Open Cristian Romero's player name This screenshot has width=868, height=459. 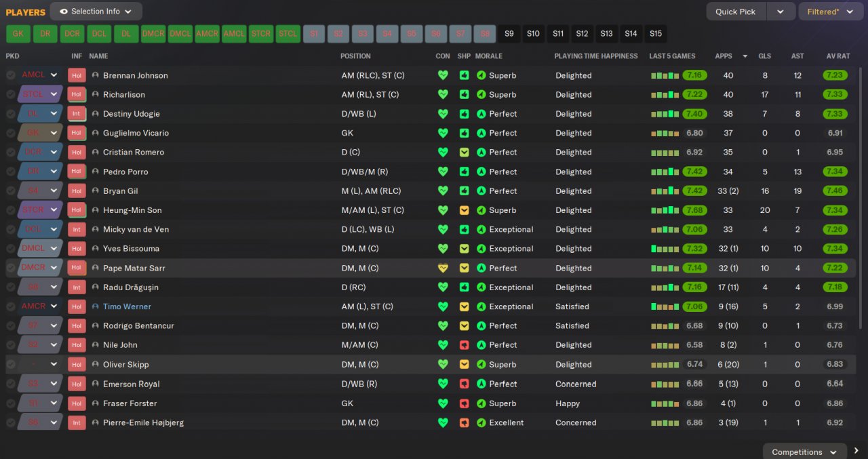[x=134, y=153]
